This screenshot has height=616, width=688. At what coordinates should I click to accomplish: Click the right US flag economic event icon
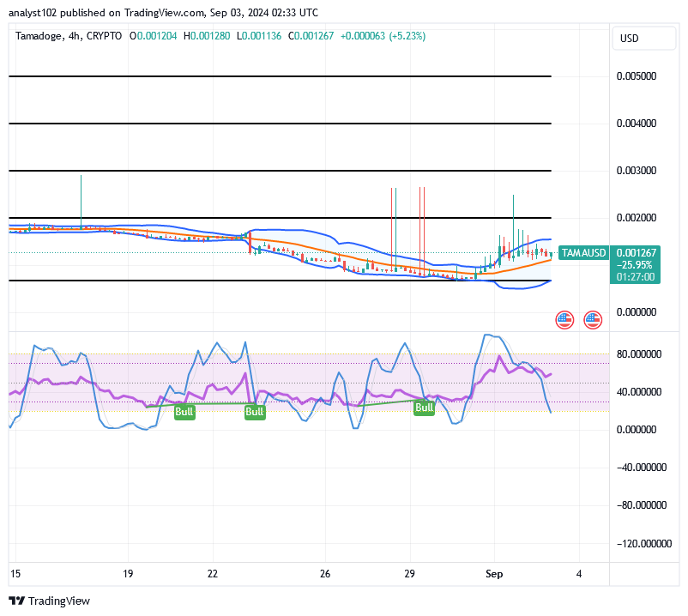(593, 319)
